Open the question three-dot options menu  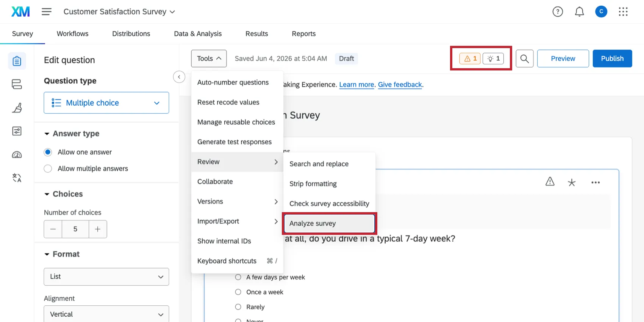[x=596, y=183]
